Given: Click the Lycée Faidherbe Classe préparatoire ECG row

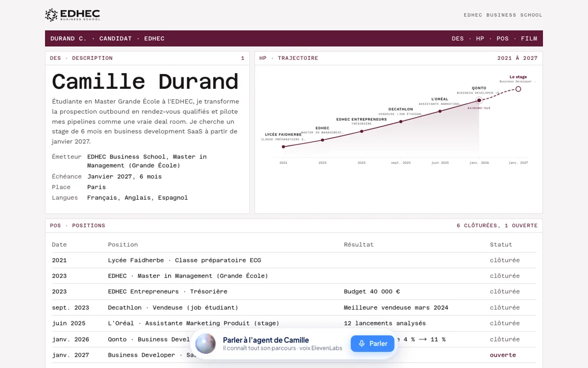Looking at the screenshot, I should (x=294, y=260).
